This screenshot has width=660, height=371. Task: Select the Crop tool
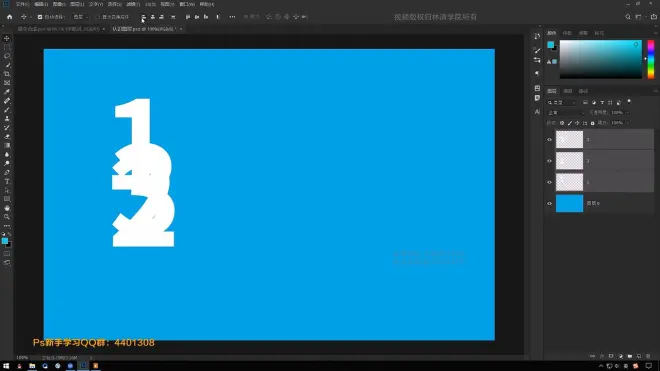7,74
